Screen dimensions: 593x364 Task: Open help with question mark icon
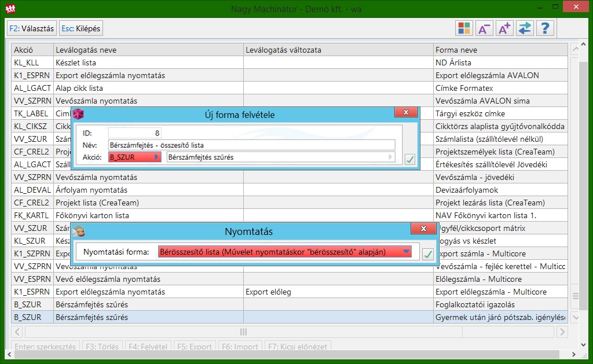[x=545, y=28]
